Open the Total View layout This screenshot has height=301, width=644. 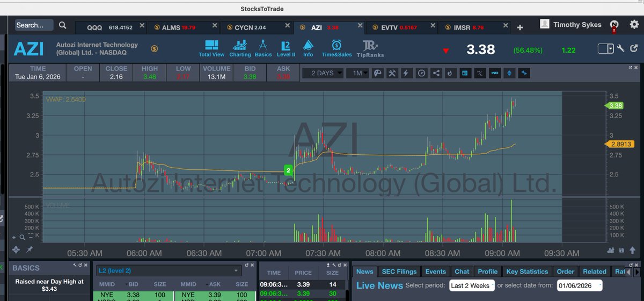pyautogui.click(x=211, y=48)
